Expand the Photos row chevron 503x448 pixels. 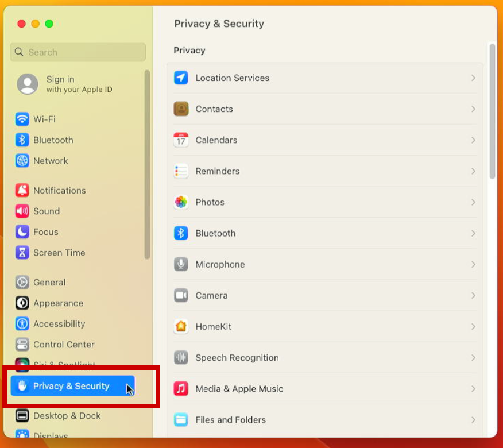473,202
